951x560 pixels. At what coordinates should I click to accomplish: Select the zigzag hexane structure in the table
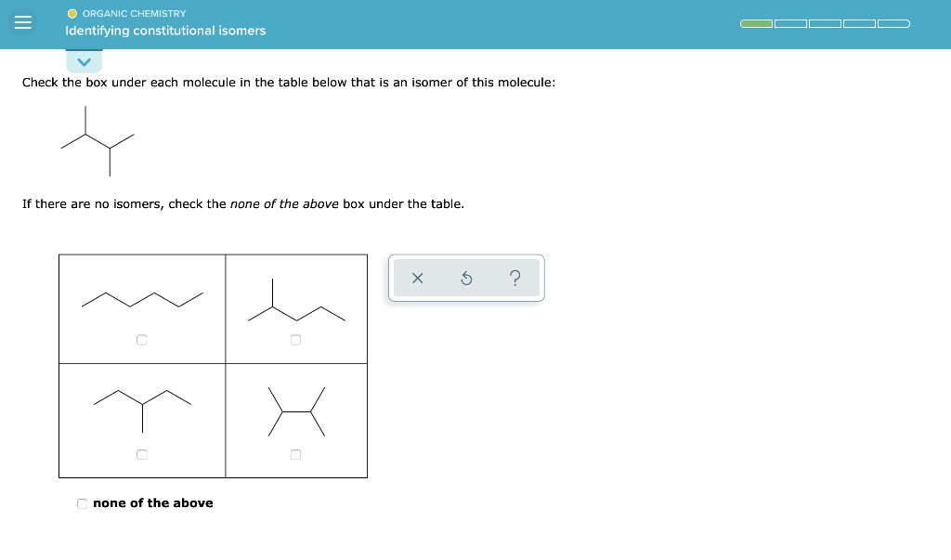pos(141,299)
